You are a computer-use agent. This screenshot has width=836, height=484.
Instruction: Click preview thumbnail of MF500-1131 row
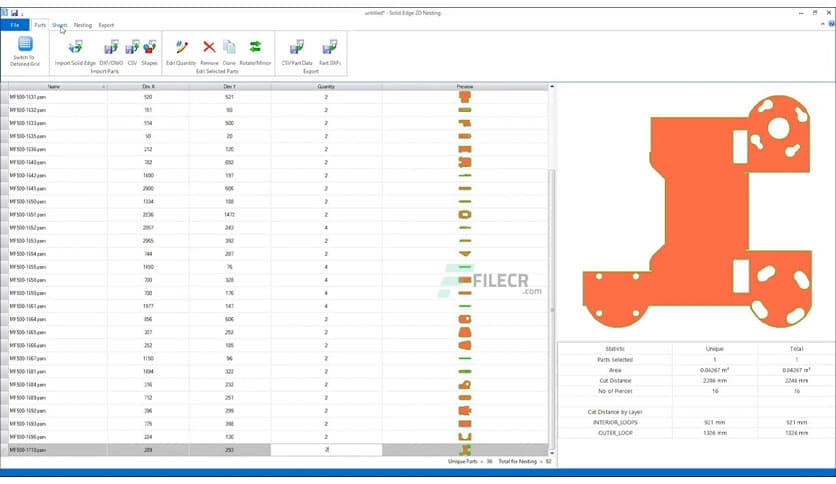(x=465, y=97)
